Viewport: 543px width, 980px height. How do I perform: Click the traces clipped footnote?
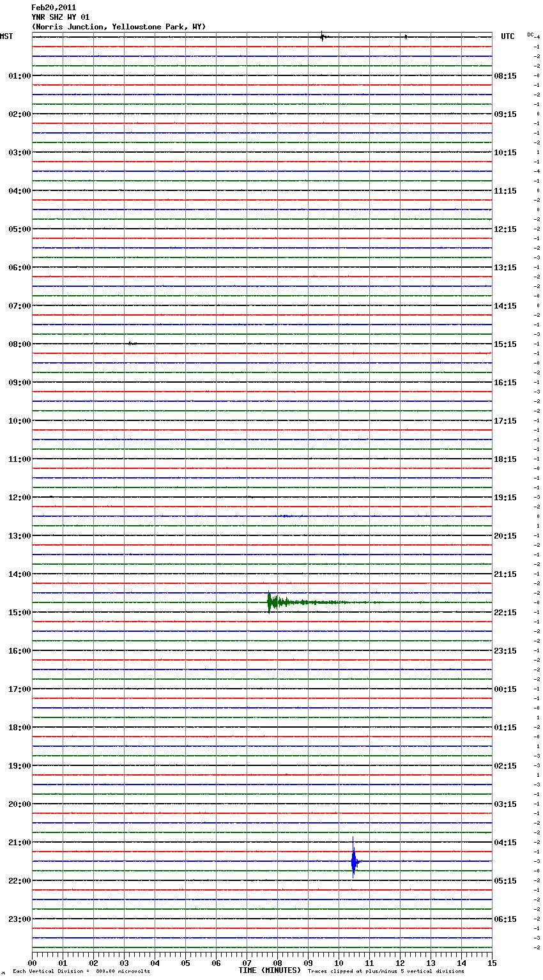pyautogui.click(x=386, y=972)
